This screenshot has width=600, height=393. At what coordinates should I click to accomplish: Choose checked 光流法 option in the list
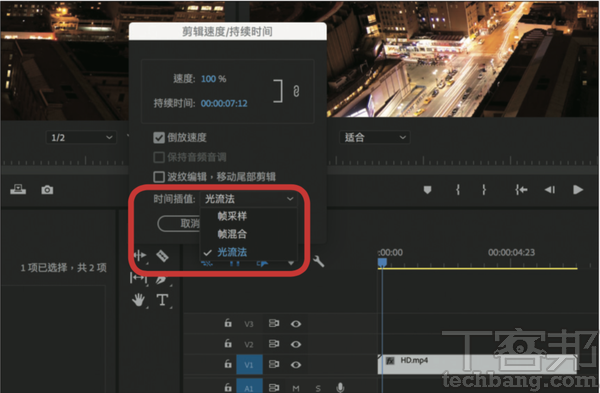[232, 252]
